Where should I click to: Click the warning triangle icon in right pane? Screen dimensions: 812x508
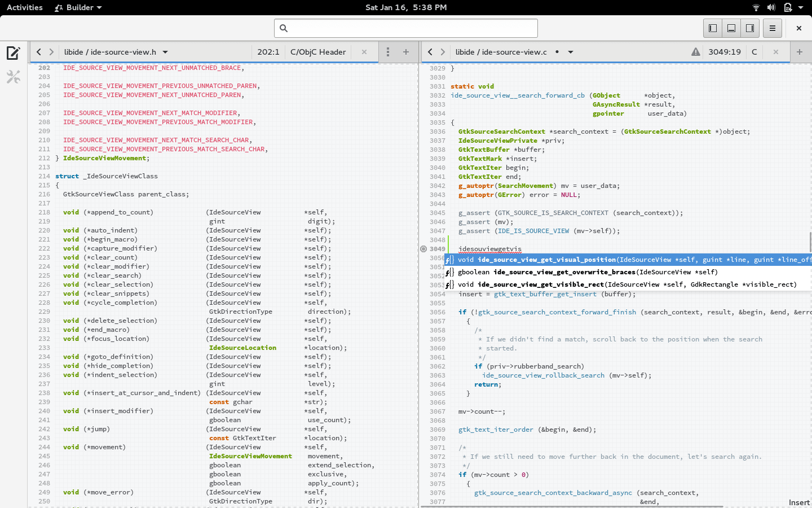696,52
